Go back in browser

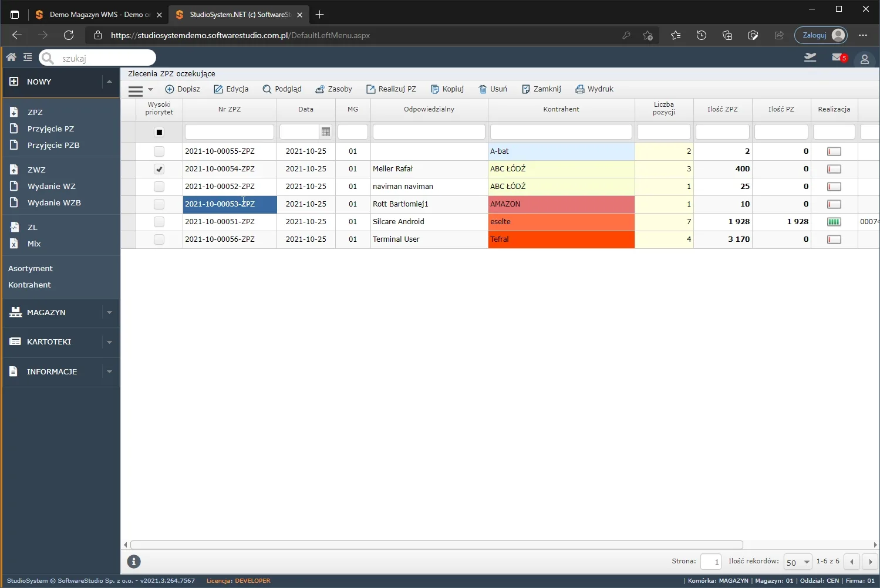coord(17,35)
